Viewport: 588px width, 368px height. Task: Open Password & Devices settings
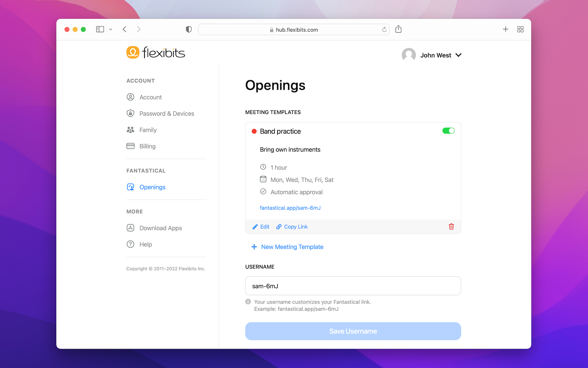160,113
